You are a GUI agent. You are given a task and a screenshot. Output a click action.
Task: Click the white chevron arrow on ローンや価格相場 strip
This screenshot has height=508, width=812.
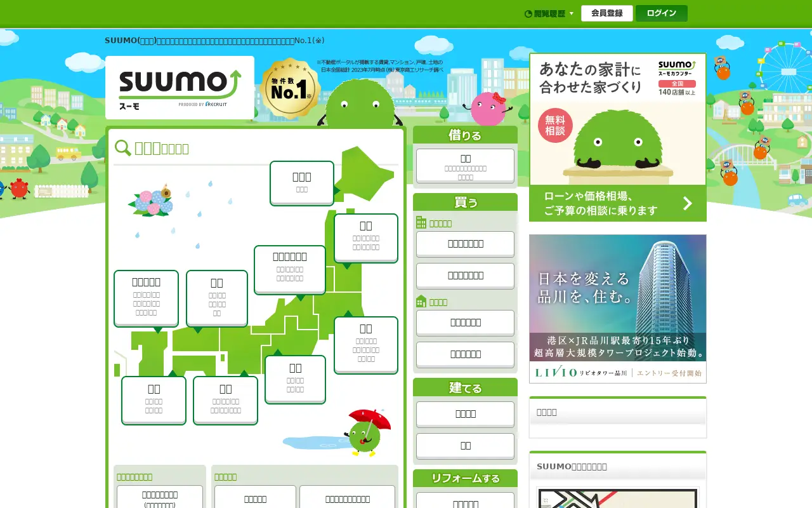tap(688, 203)
